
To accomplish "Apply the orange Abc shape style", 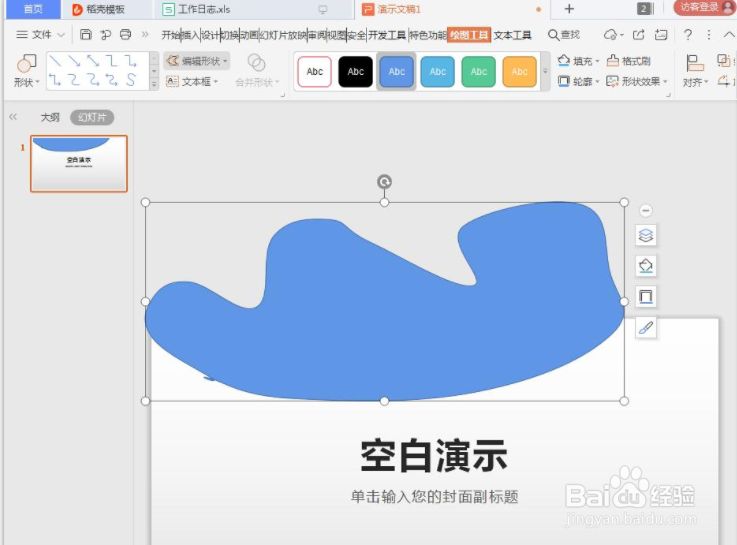I will pos(519,71).
